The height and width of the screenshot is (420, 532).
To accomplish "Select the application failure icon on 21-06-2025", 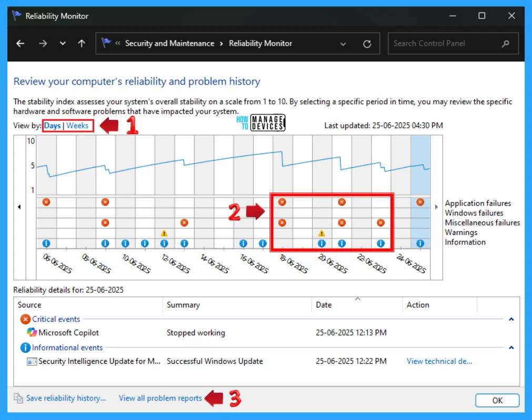I will coord(342,202).
